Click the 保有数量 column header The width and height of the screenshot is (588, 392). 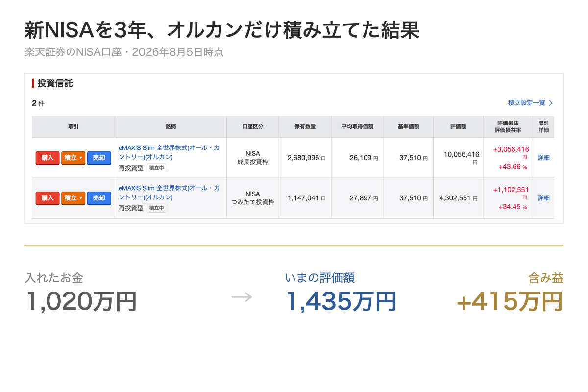pyautogui.click(x=305, y=127)
